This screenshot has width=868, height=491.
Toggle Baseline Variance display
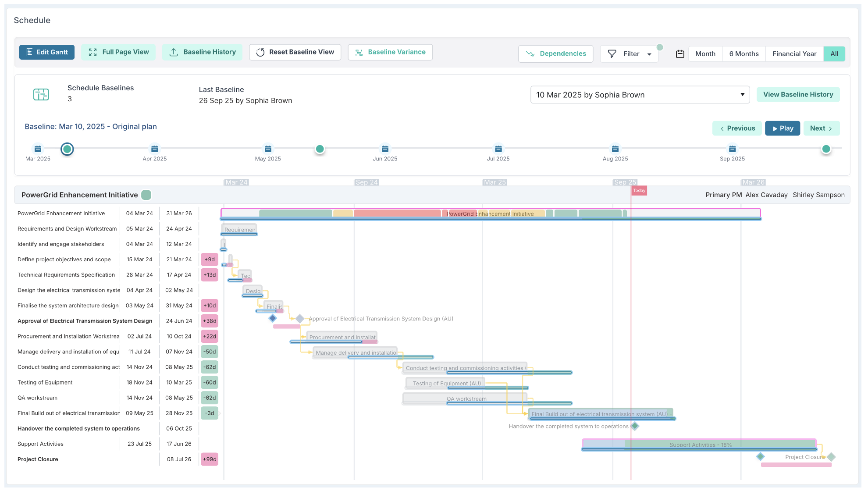(x=390, y=52)
